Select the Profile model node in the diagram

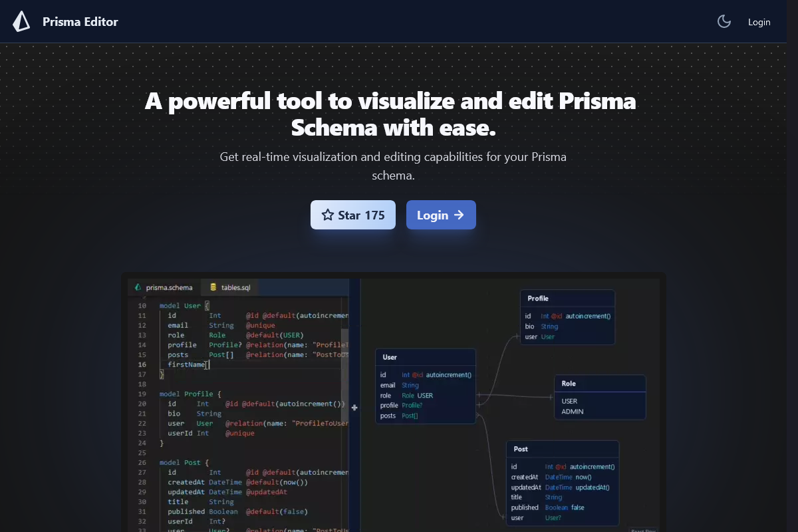click(567, 298)
